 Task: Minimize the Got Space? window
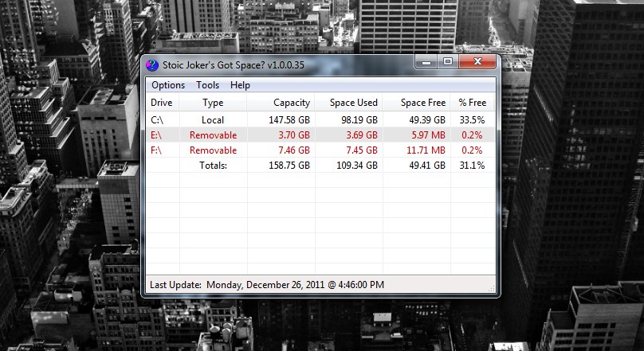coord(426,62)
